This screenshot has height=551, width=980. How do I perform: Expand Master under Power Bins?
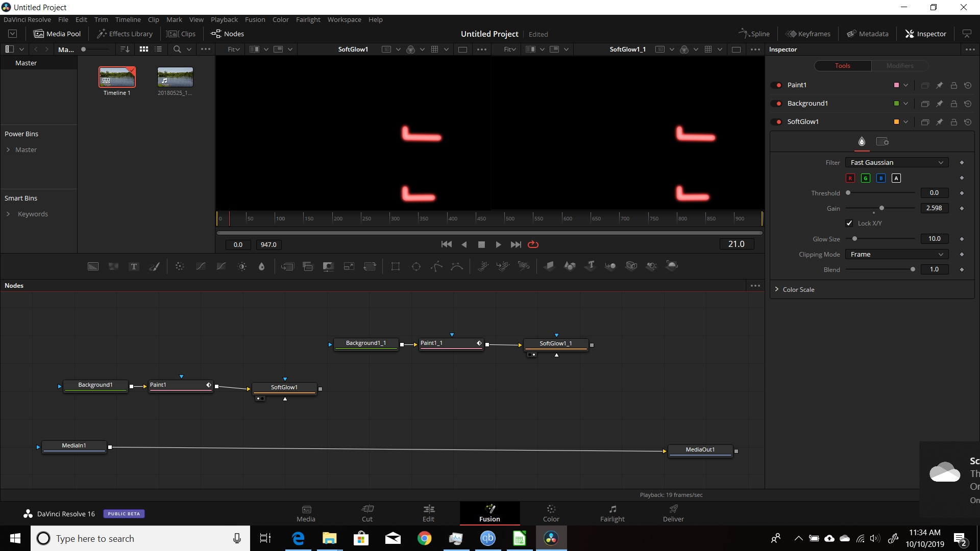(8, 149)
